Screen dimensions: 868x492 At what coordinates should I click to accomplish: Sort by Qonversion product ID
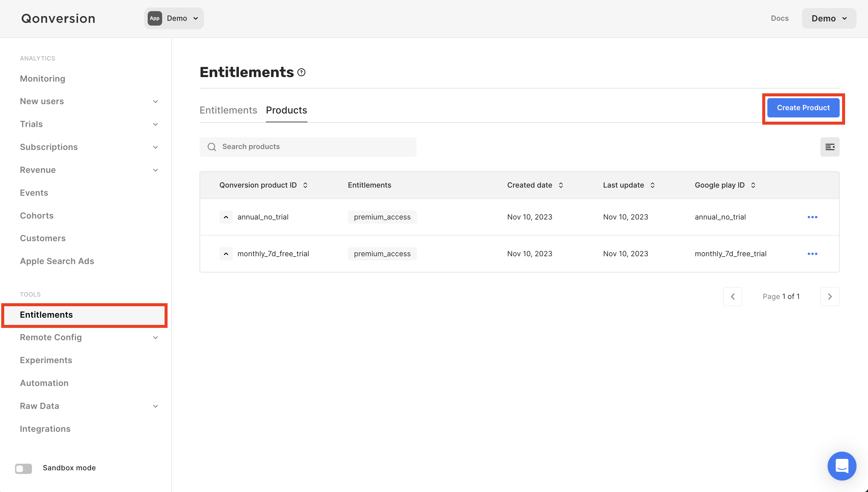[305, 185]
